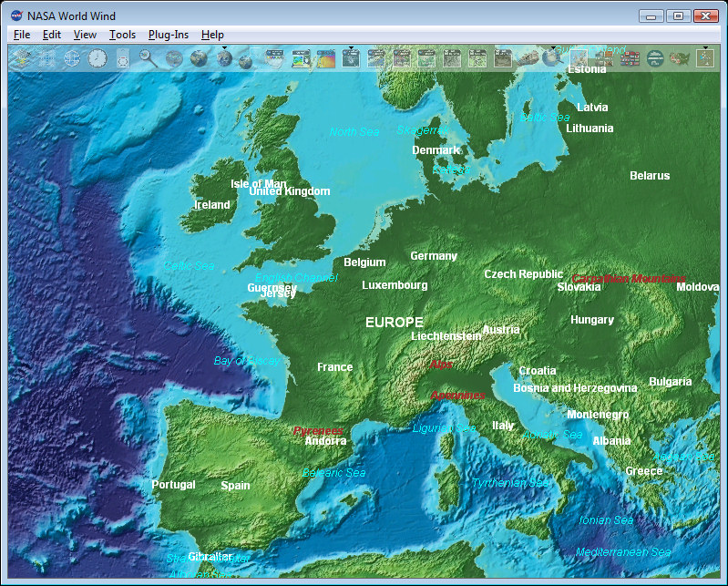
Task: Click the magnifying glass search icon
Action: [x=149, y=58]
